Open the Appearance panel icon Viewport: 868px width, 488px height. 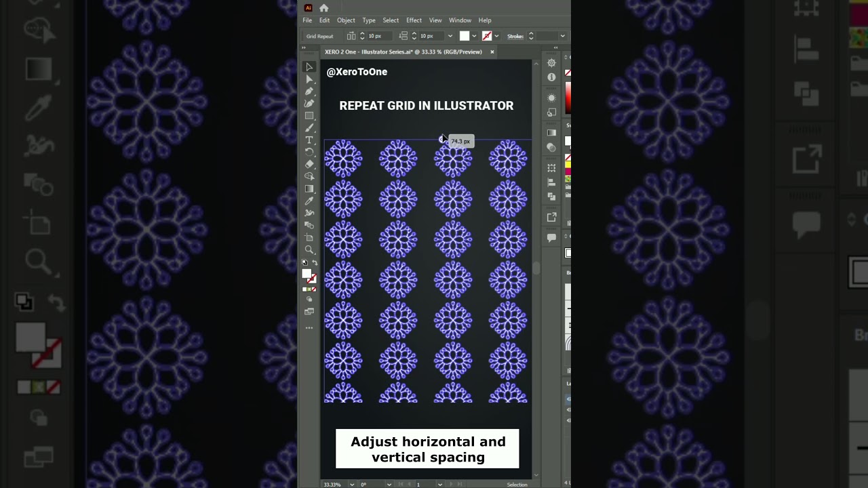(551, 98)
